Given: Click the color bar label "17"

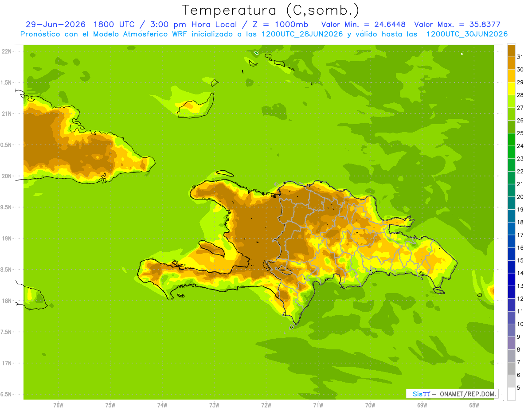Looking at the screenshot, I should pos(520,235).
